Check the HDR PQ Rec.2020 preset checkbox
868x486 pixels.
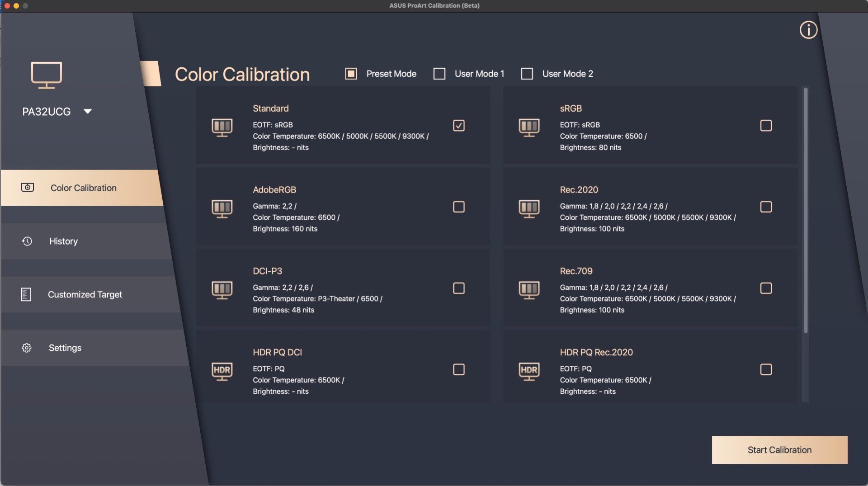pos(766,369)
